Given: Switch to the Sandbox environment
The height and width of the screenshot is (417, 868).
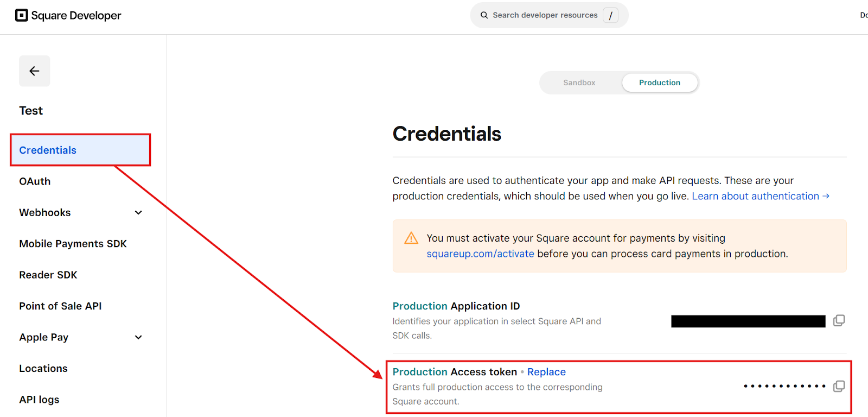Looking at the screenshot, I should [579, 83].
